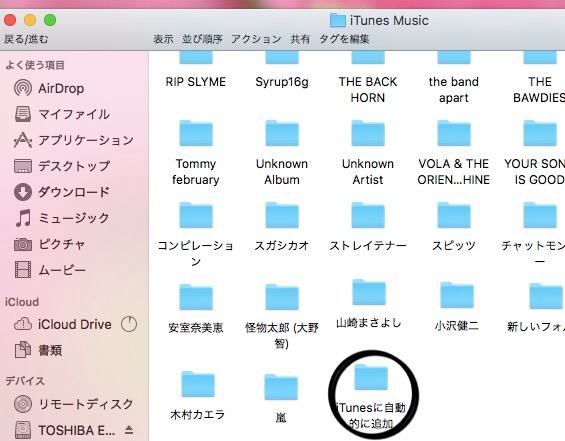The width and height of the screenshot is (565, 441).
Task: Select the マイファイル sidebar item
Action: (x=62, y=114)
